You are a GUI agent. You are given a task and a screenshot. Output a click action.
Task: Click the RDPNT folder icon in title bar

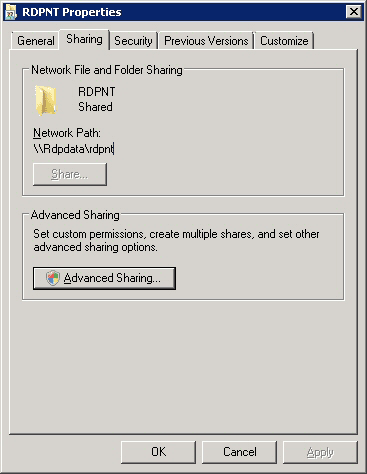pyautogui.click(x=11, y=12)
